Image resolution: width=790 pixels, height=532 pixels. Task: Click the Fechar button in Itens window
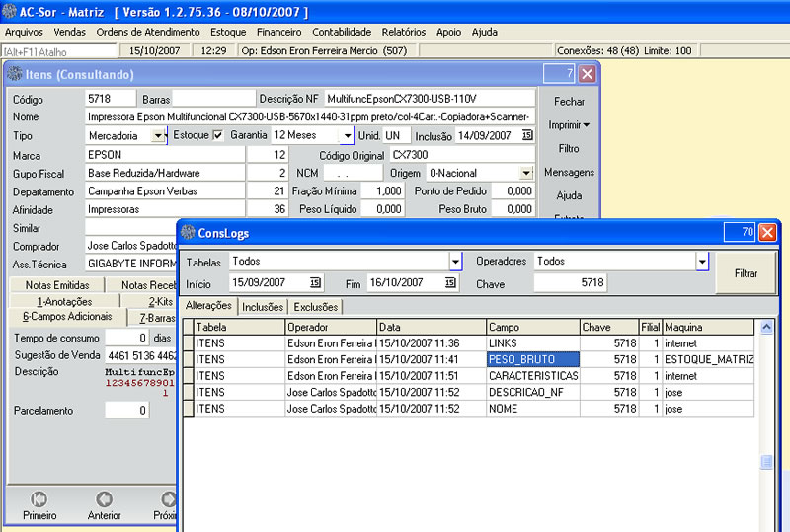pos(569,102)
